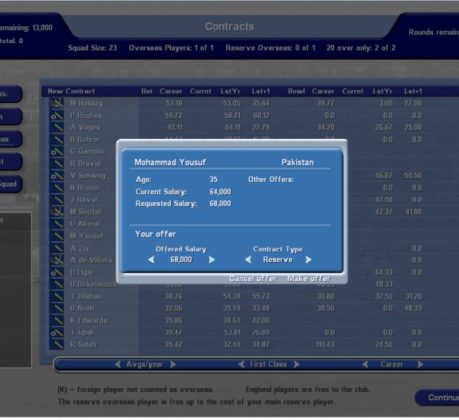
Task: Switch Contract Type to next option
Action: coord(308,260)
